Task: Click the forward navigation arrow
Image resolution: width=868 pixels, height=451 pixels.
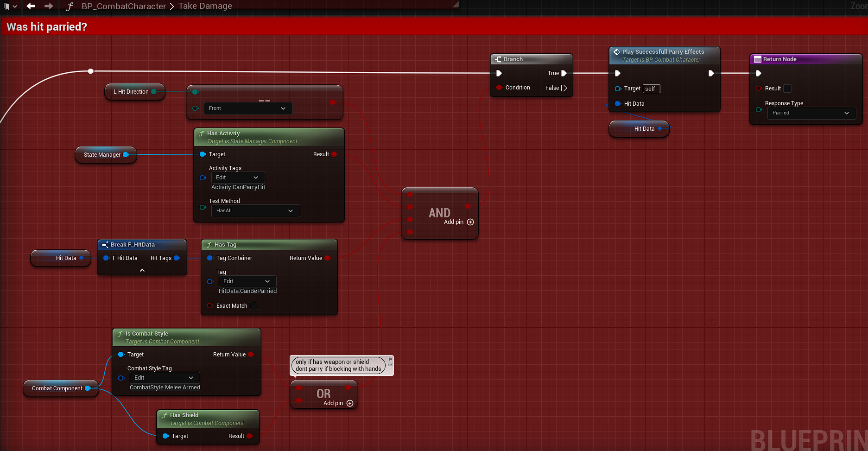Action: (x=49, y=6)
